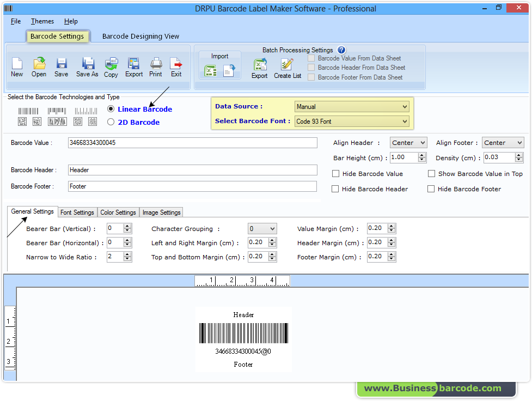
Task: Select the Linear Barcode radio button
Action: (x=111, y=109)
